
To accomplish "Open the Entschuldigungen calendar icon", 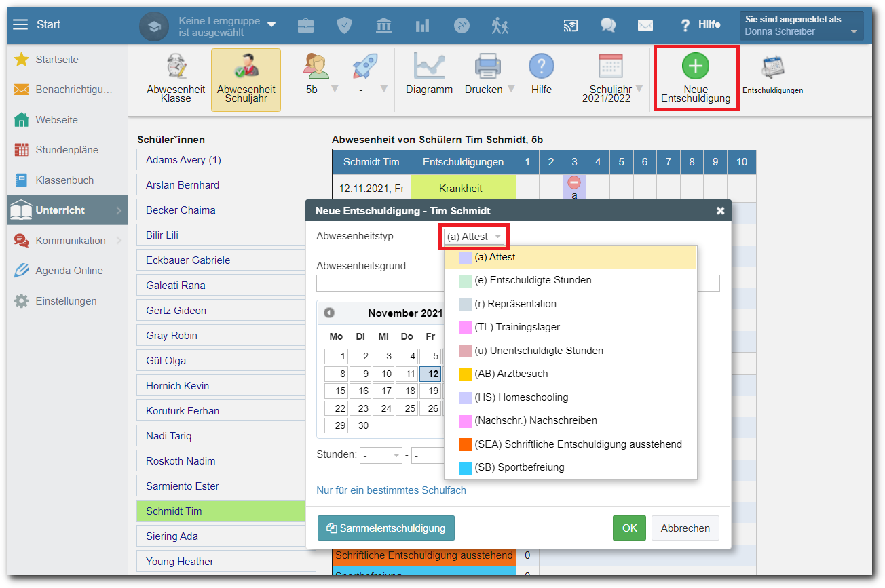I will 772,68.
